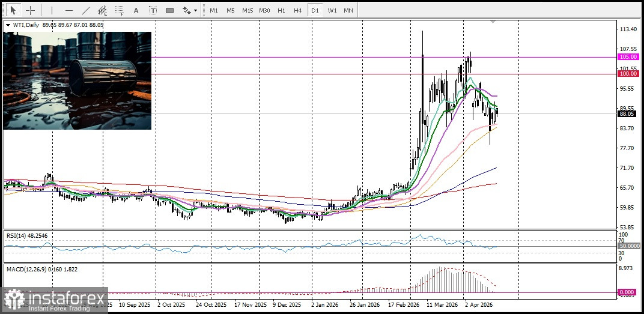Click the oil barrels thumbnail image
The image size is (644, 314).
(77, 80)
